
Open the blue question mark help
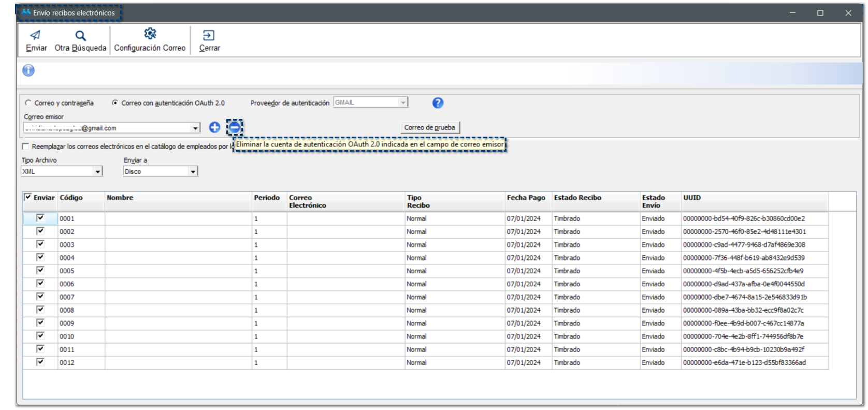click(438, 103)
